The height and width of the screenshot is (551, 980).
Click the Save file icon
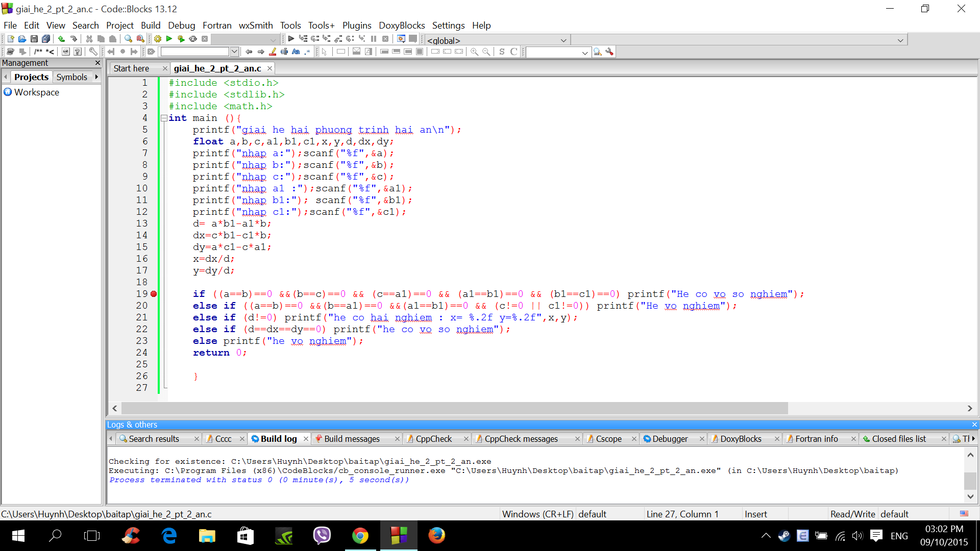click(x=34, y=39)
